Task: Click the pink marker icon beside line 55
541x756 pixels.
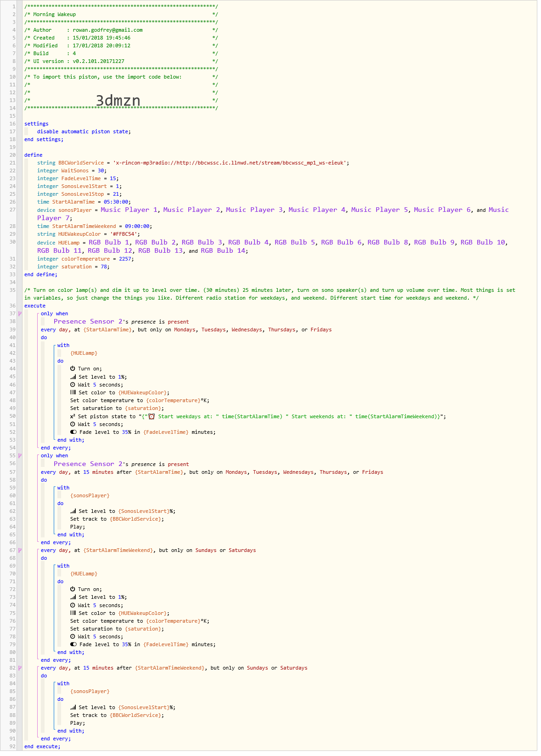Action: tap(20, 455)
